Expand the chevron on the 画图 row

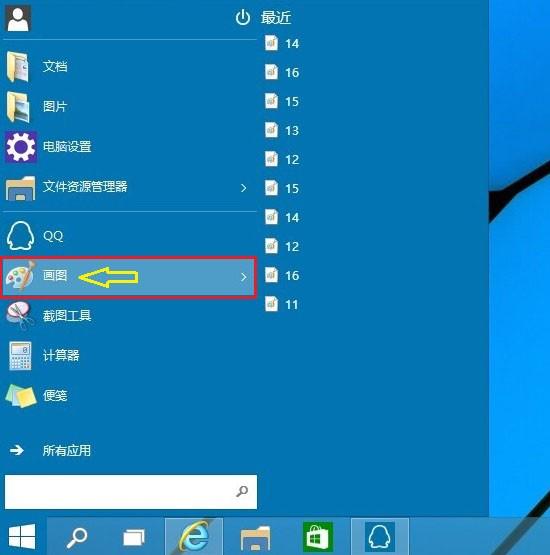pyautogui.click(x=244, y=277)
